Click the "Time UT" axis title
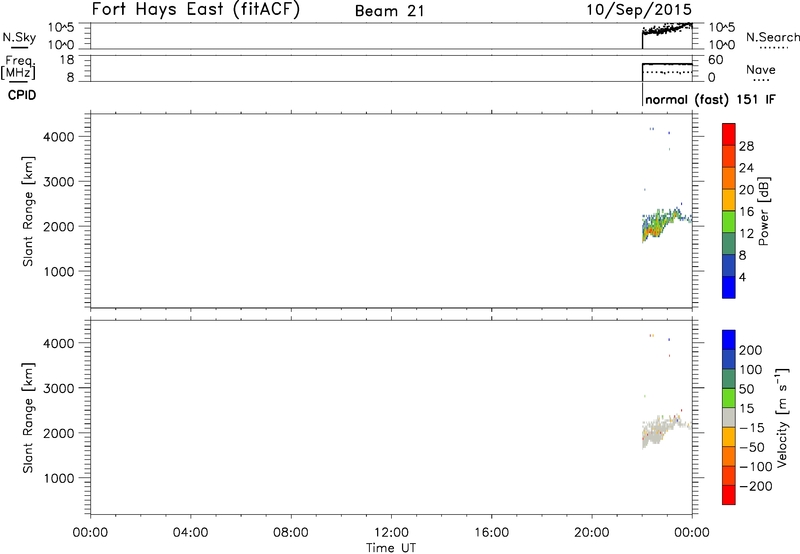Screen dimensions: 800x554 coord(391,548)
